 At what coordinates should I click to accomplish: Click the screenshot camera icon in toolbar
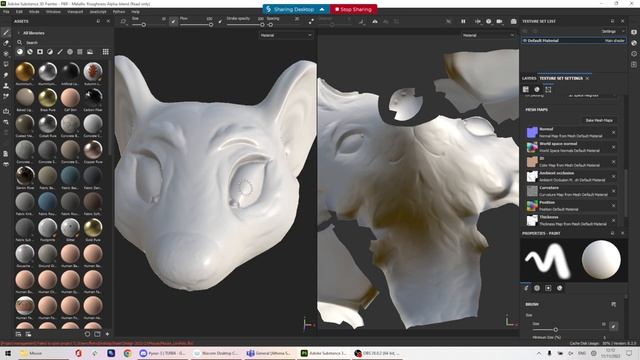pos(513,21)
